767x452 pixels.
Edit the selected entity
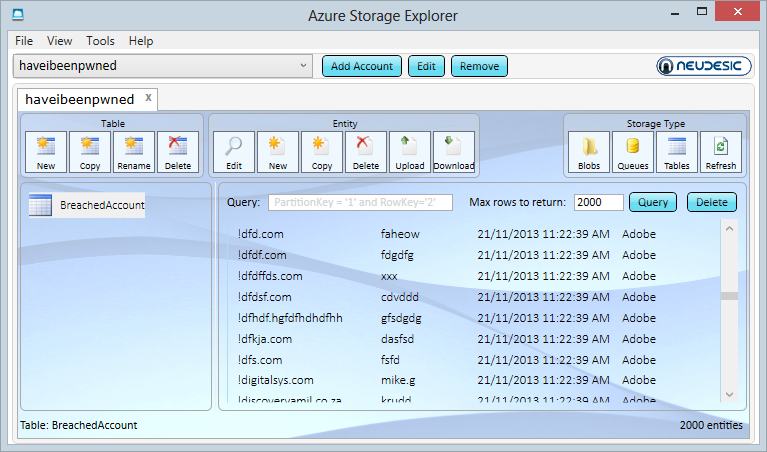[x=234, y=152]
